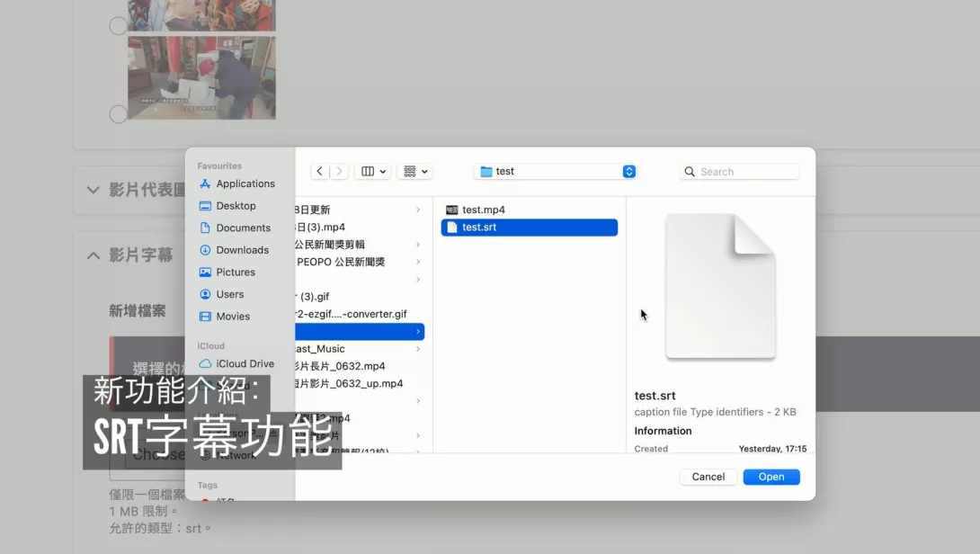980x554 pixels.
Task: Select the test.srt file
Action: [530, 228]
